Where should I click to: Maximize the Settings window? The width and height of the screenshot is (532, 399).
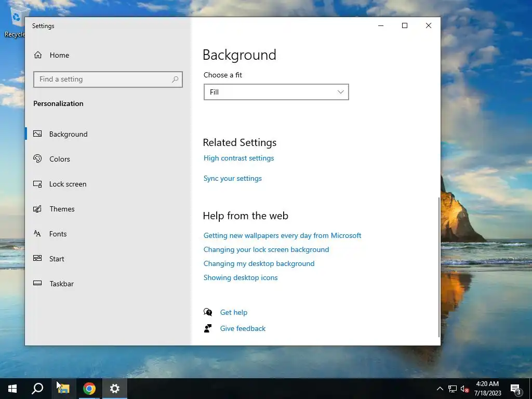405,25
